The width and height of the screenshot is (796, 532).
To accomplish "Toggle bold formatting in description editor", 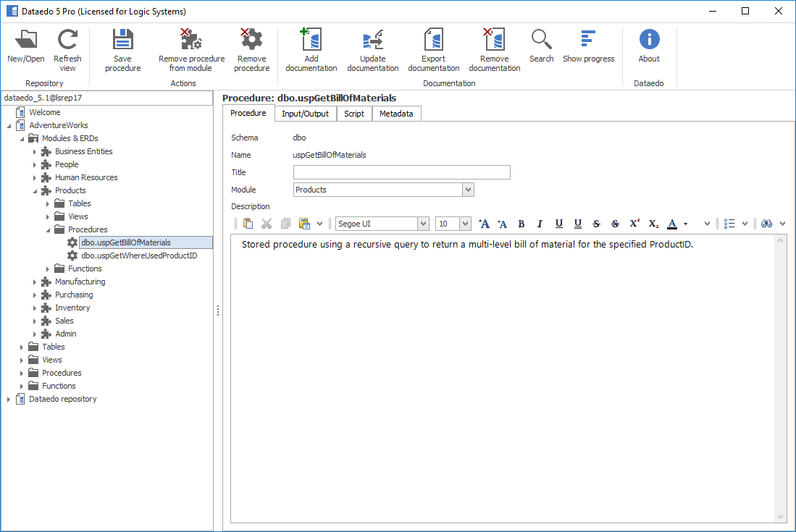I will [x=521, y=224].
